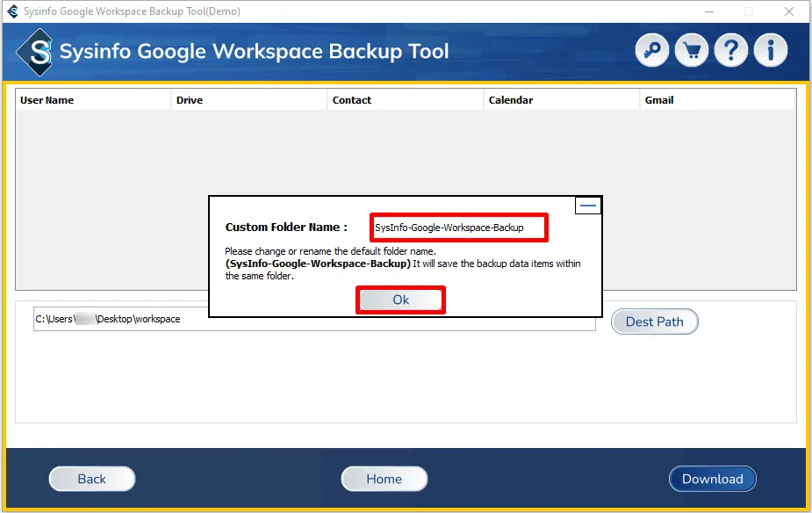Click the Custom Folder Name label

coord(286,227)
